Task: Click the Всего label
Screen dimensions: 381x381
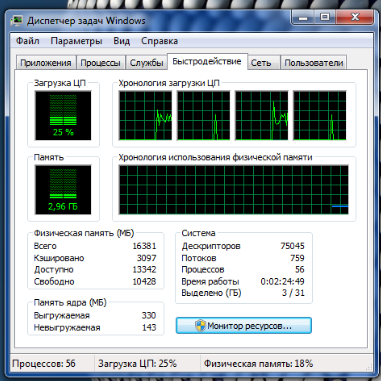Action: [x=45, y=246]
